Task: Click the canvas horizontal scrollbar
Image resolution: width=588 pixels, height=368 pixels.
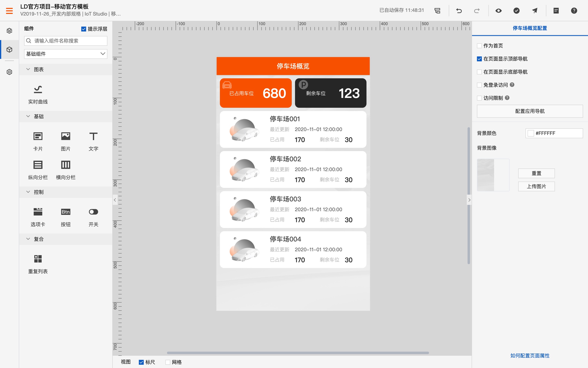Action: click(298, 353)
